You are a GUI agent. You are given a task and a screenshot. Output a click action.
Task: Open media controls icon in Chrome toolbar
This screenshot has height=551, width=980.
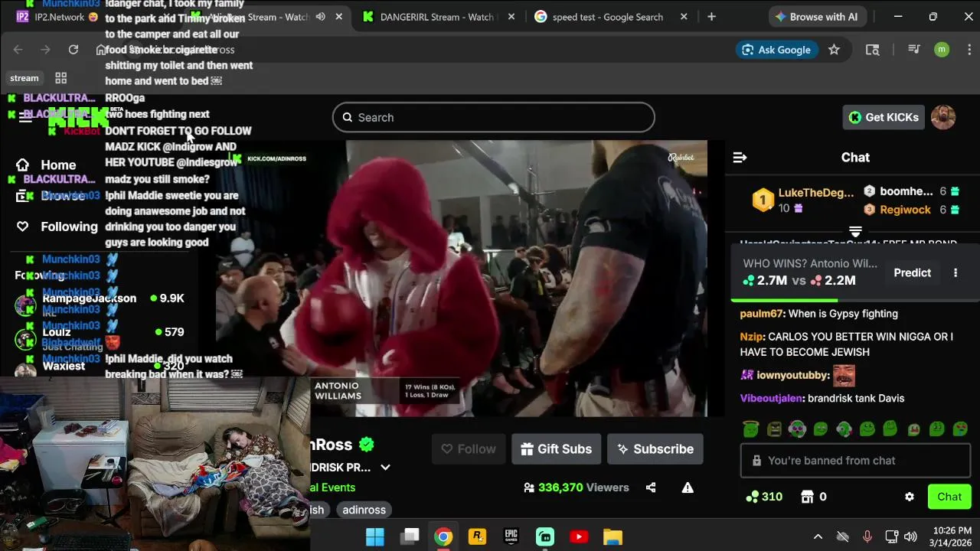click(x=913, y=50)
